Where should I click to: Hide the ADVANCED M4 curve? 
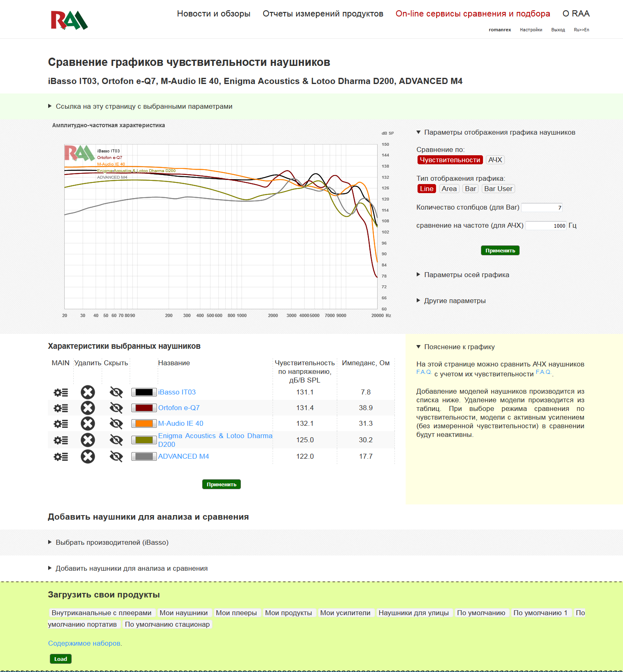coord(116,457)
